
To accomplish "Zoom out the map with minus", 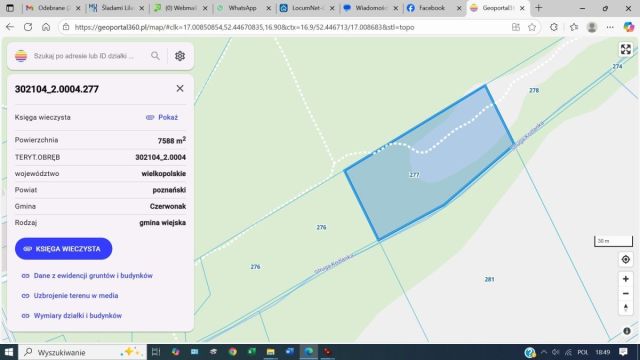I will pyautogui.click(x=625, y=293).
